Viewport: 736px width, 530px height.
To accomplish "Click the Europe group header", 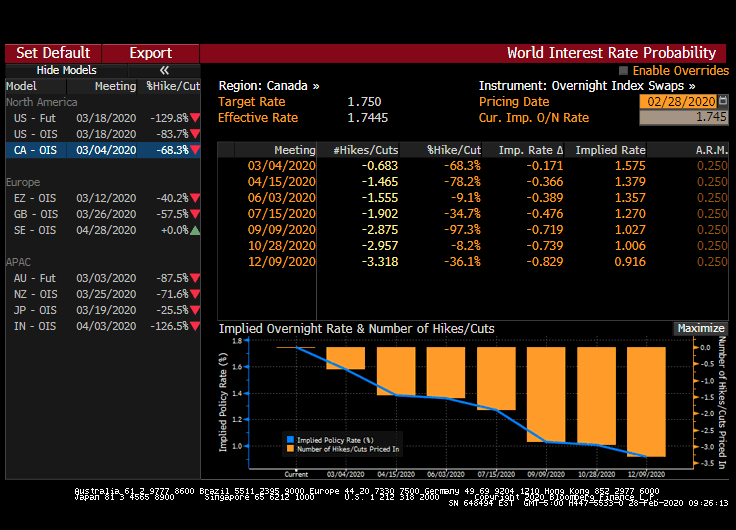I will 23,182.
